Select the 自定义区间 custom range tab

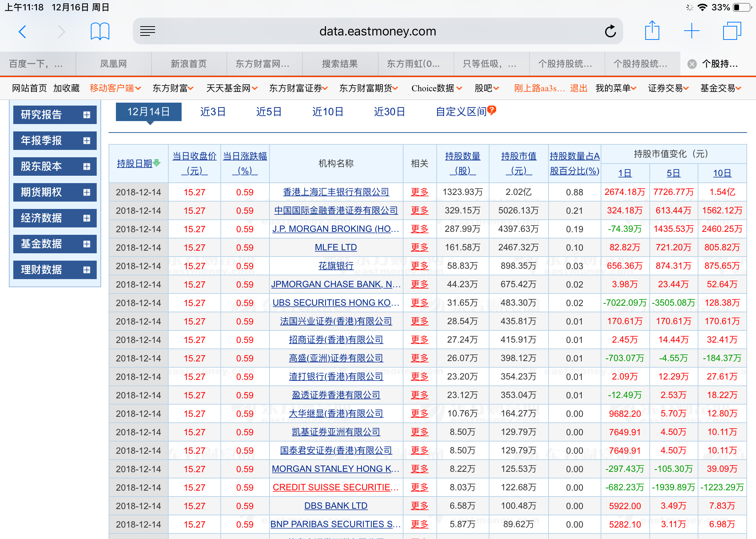tap(461, 112)
